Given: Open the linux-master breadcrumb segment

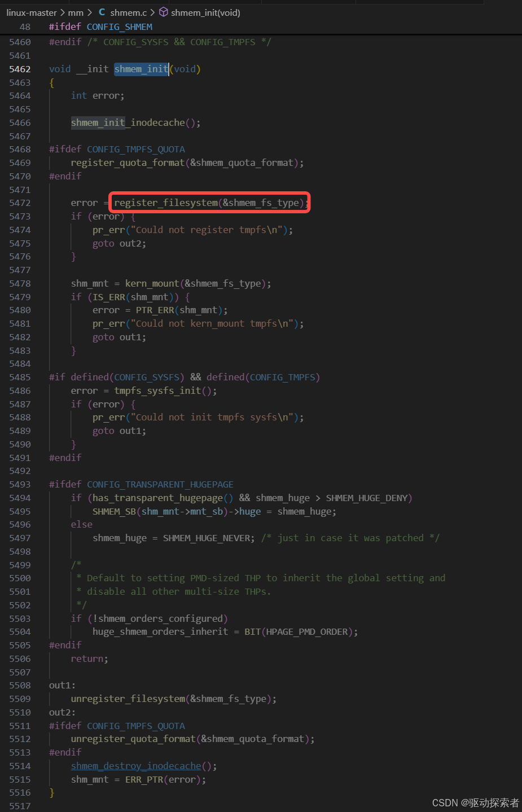Looking at the screenshot, I should pos(32,12).
